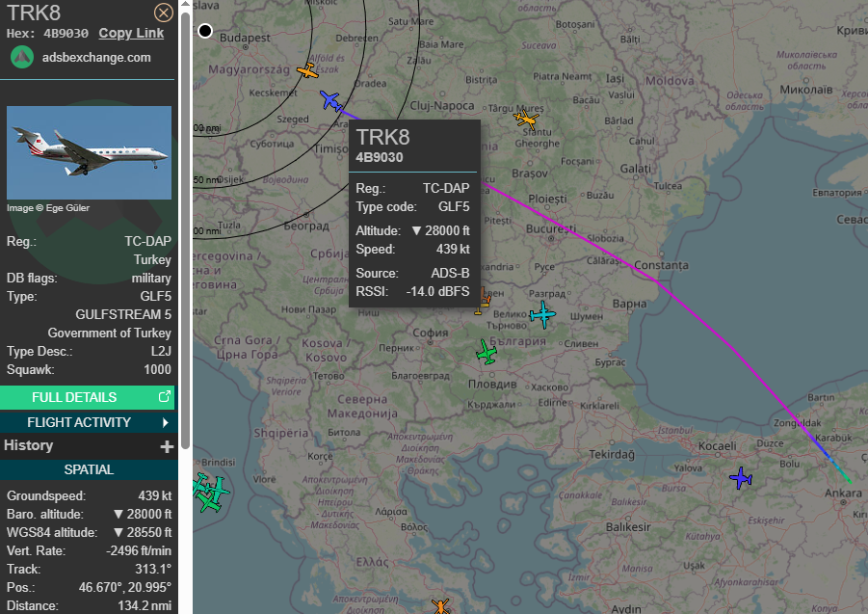
Task: Expand the FLIGHT ACTIVITY section
Action: click(x=89, y=422)
